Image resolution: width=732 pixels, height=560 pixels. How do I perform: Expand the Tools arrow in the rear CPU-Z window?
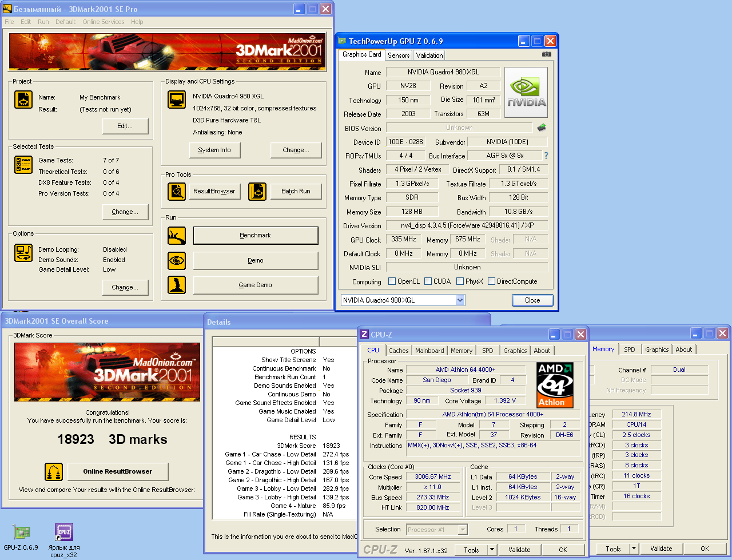coord(634,549)
